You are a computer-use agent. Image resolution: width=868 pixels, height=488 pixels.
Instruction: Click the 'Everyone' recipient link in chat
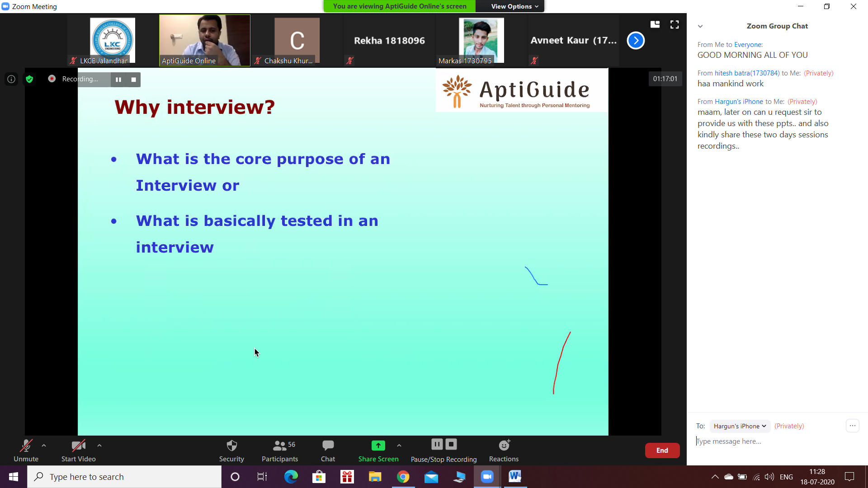[747, 45]
